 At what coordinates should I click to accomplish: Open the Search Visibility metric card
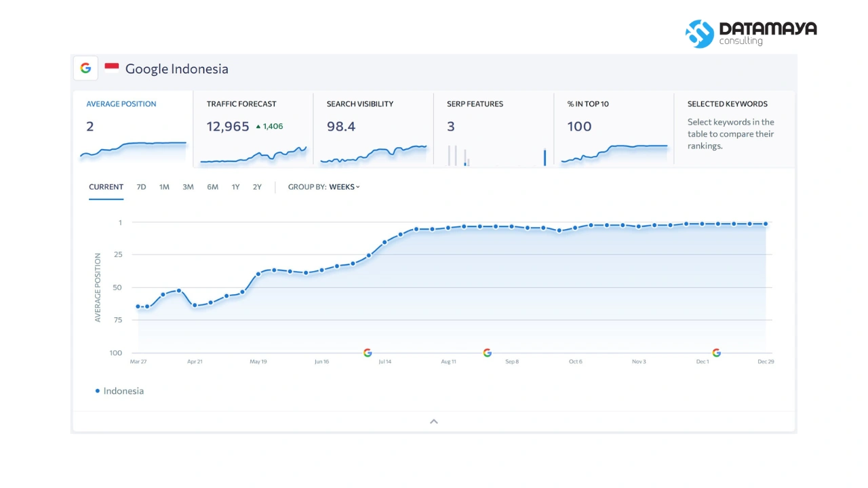tap(373, 129)
